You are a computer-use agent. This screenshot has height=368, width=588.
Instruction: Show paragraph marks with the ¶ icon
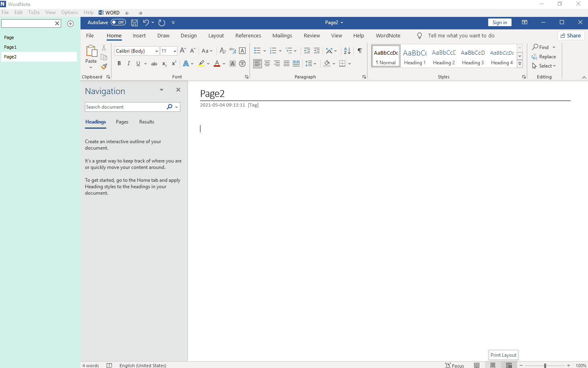(359, 51)
